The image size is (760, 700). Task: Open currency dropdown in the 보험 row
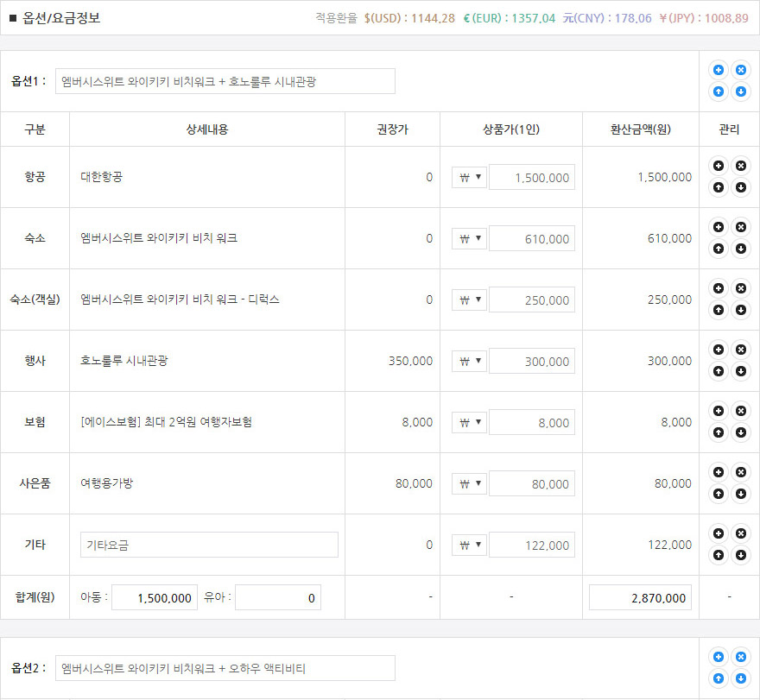pos(469,422)
